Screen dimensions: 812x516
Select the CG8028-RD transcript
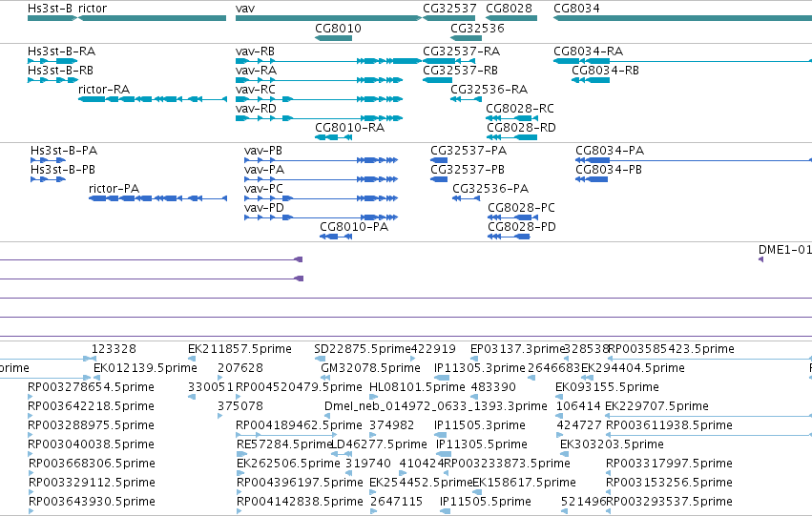[511, 137]
